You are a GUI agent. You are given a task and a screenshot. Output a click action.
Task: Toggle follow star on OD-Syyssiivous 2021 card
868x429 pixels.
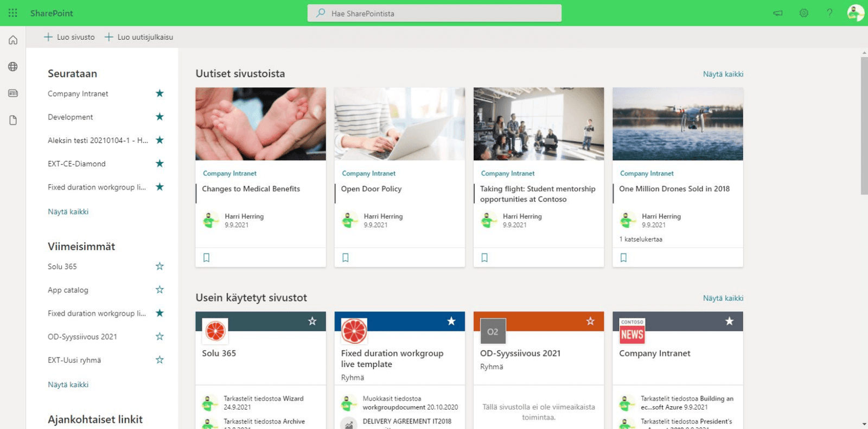tap(590, 321)
